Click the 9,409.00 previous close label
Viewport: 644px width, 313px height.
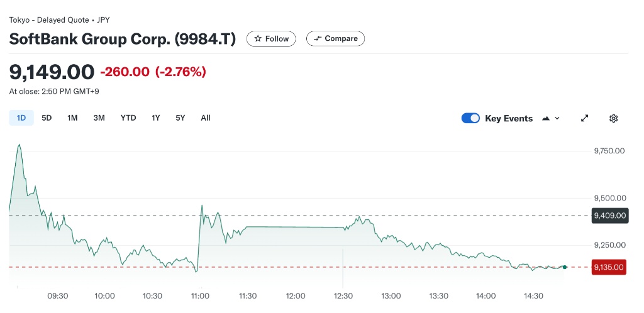click(609, 216)
